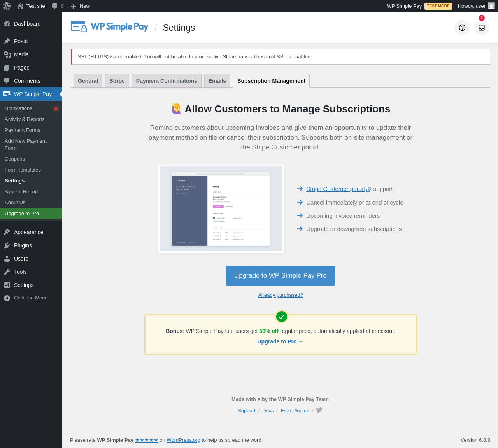Follow the Stripe Customer portal link
Screen dimensions: 498x448
(335, 189)
